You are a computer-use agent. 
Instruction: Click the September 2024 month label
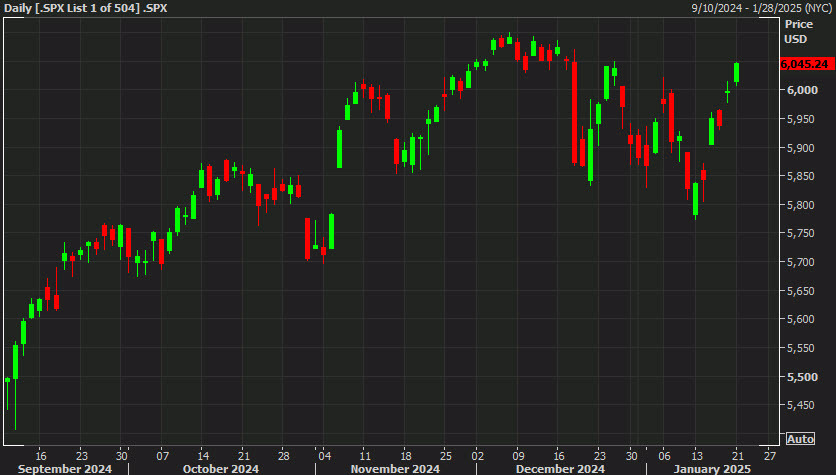click(x=65, y=469)
